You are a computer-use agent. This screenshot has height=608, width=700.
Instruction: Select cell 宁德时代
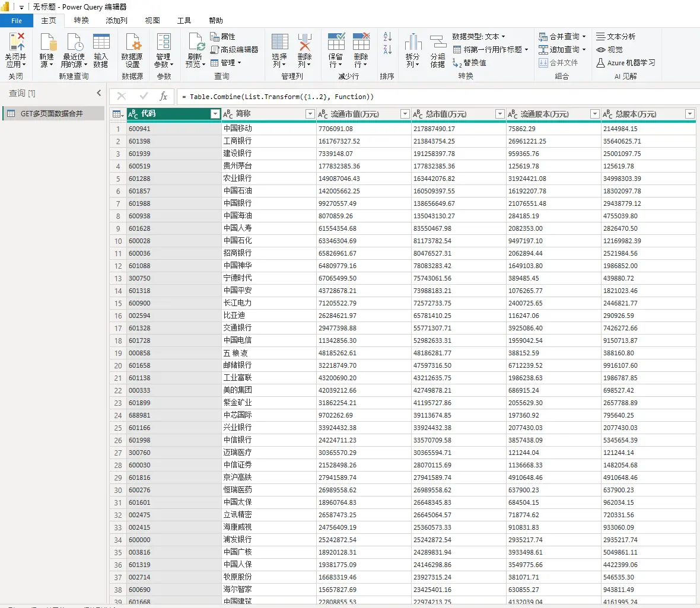pyautogui.click(x=269, y=278)
